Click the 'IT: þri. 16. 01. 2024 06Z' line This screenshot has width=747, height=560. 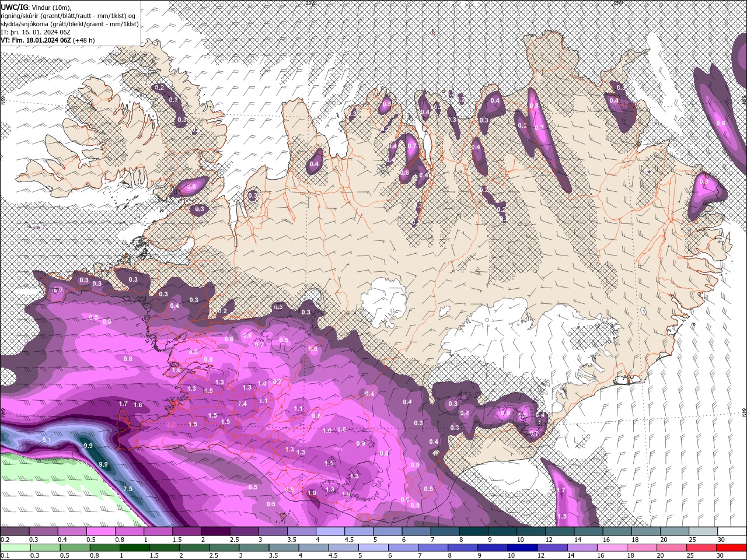[x=34, y=32]
